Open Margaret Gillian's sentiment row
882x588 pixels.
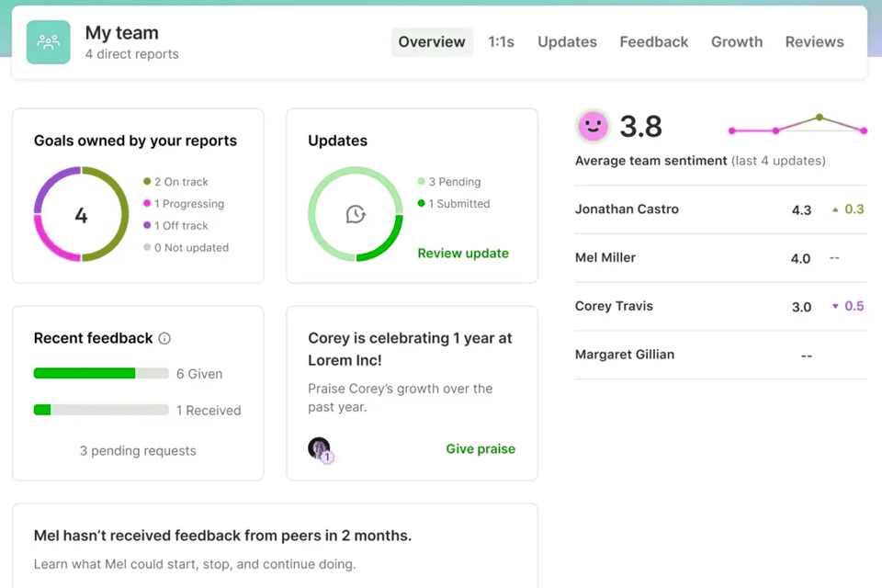click(x=720, y=355)
